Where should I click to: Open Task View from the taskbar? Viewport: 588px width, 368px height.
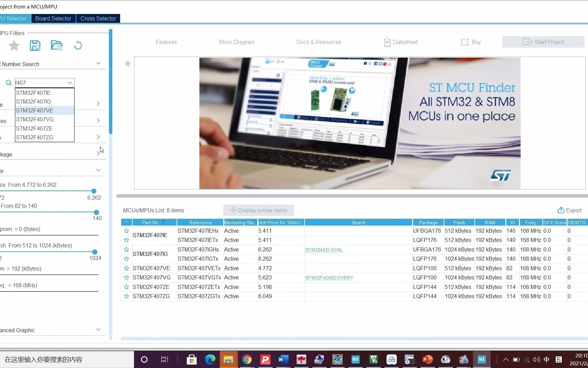pyautogui.click(x=165, y=359)
